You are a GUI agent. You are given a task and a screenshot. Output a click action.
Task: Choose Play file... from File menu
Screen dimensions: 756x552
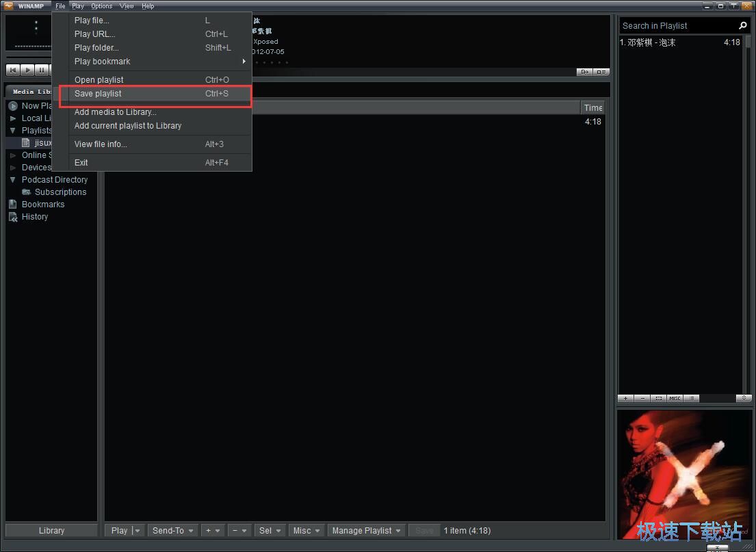pos(152,21)
